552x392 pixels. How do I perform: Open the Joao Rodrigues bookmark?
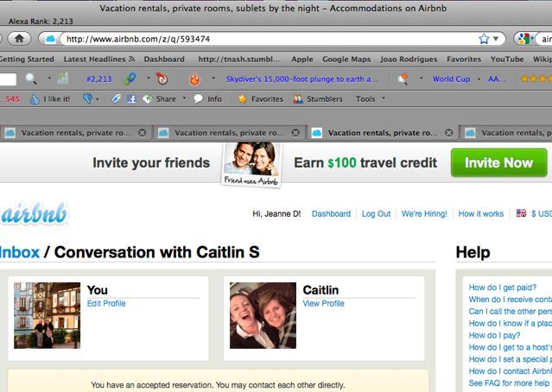(409, 59)
